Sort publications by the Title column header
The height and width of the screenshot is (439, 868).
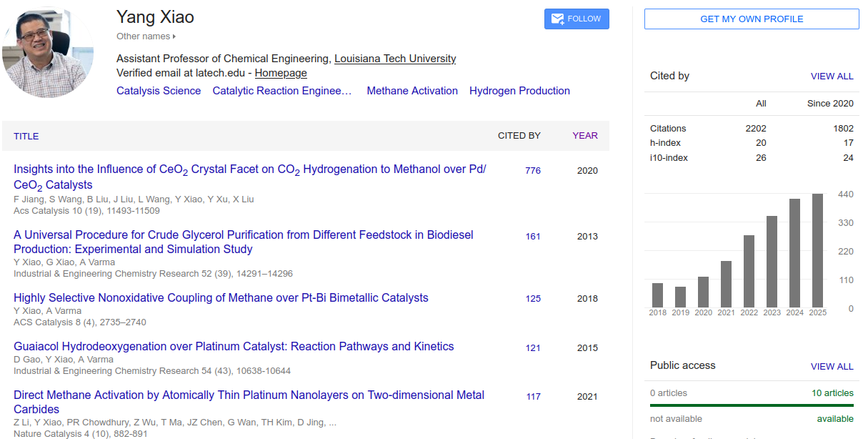(x=26, y=136)
